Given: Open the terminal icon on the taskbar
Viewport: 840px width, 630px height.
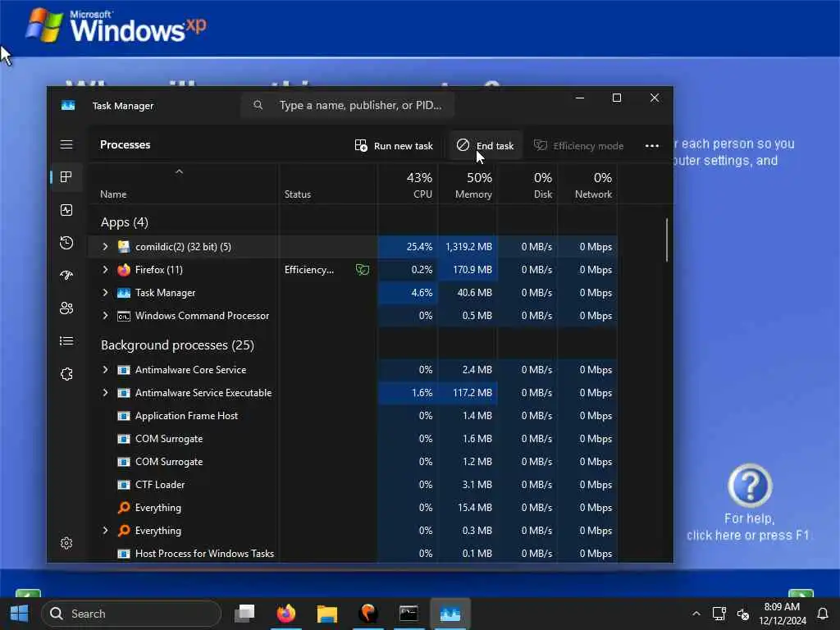Looking at the screenshot, I should tap(409, 614).
